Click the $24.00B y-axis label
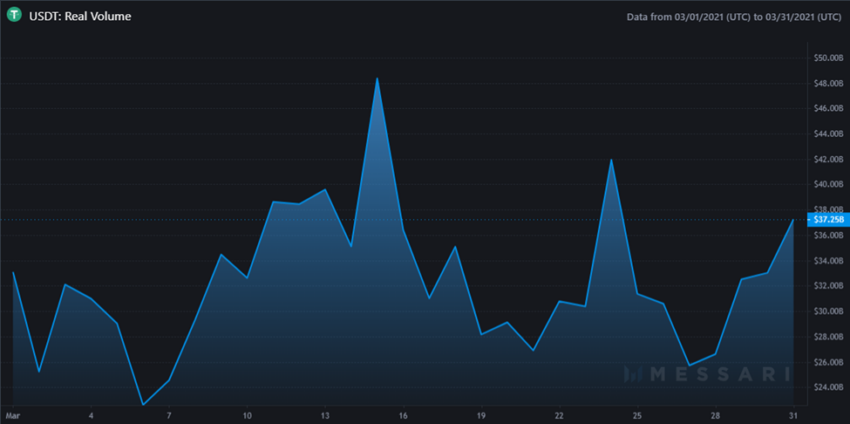Screen dimensions: 850x424 click(x=829, y=387)
